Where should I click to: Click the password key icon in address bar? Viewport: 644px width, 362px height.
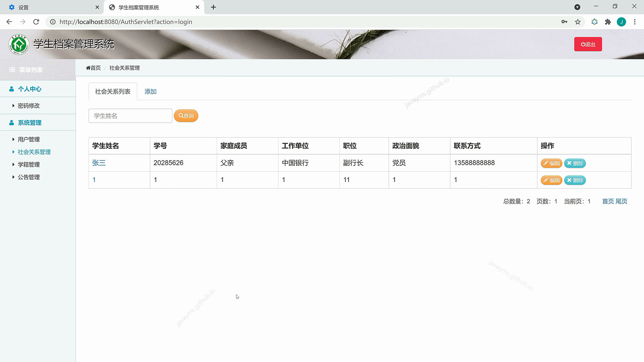[x=564, y=22]
